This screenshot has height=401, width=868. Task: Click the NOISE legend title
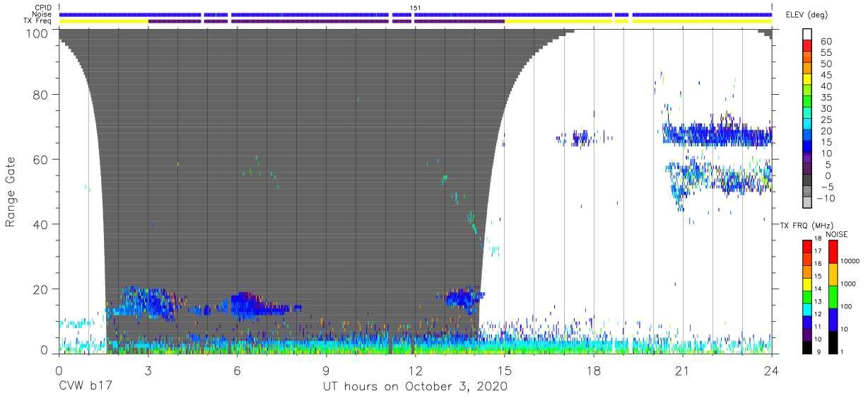[x=836, y=234]
